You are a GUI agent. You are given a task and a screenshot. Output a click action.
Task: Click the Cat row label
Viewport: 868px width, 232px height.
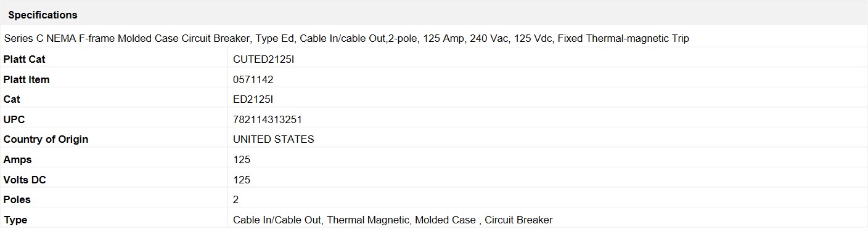tap(12, 99)
